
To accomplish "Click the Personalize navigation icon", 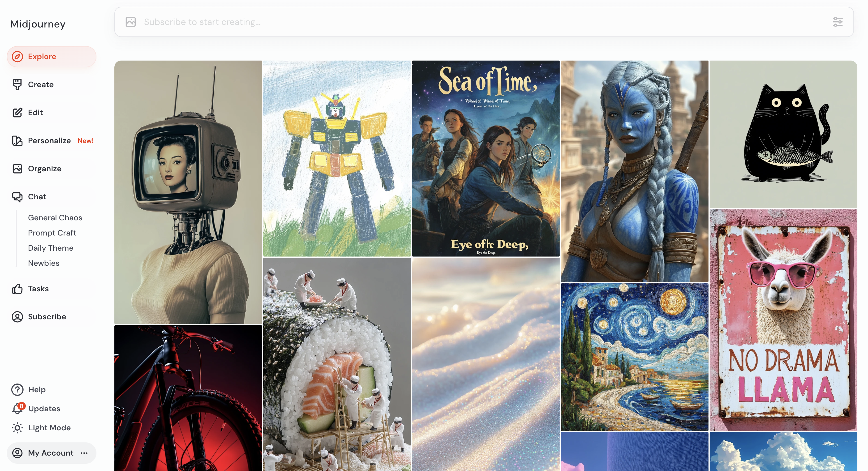I will [17, 140].
